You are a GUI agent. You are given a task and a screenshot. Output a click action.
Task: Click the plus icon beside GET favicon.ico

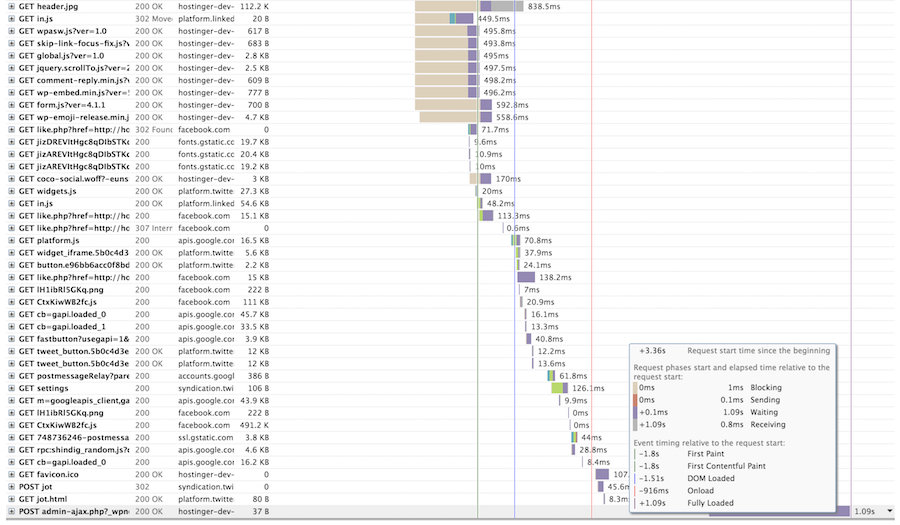click(9, 474)
